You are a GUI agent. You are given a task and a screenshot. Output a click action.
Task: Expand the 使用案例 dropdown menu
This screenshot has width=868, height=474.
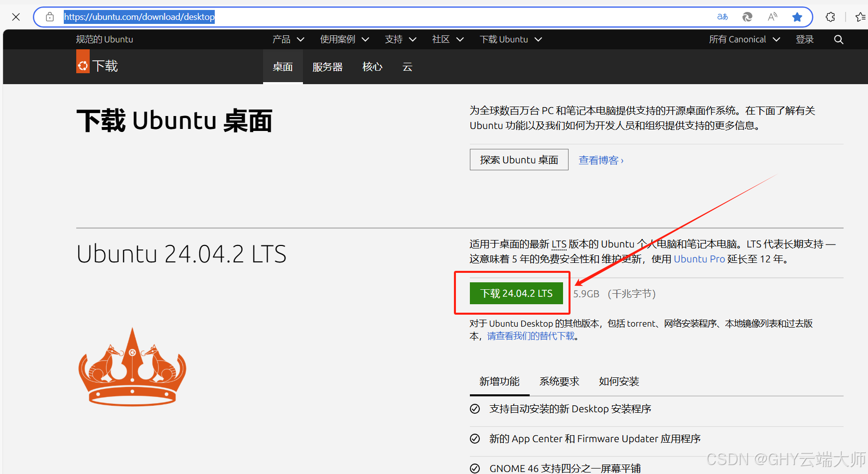345,39
